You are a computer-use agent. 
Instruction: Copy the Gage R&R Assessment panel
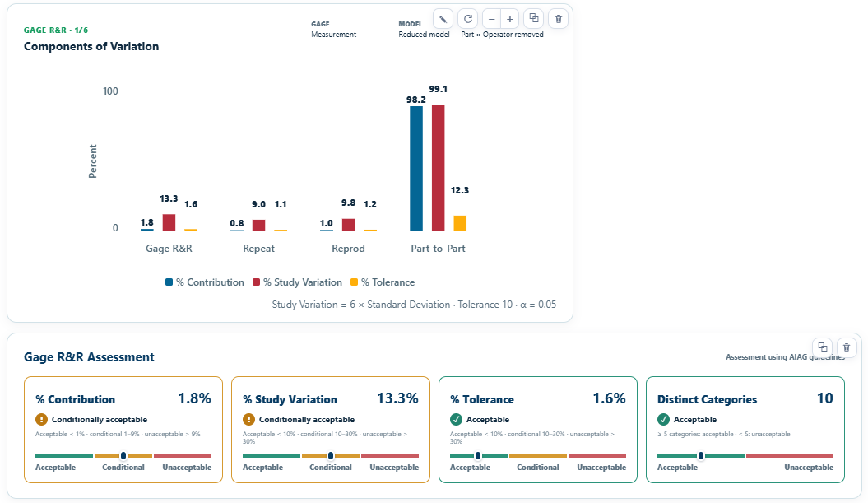click(823, 347)
